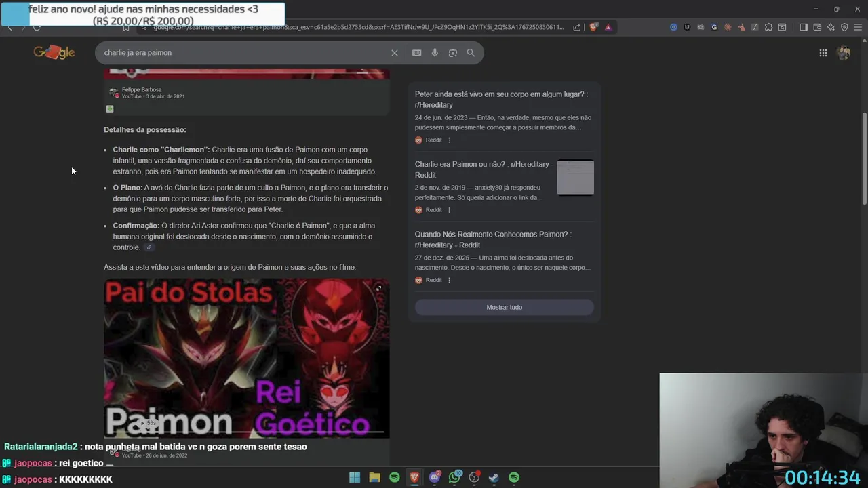This screenshot has width=868, height=488.
Task: Open File Explorer from the taskbar
Action: tap(374, 477)
